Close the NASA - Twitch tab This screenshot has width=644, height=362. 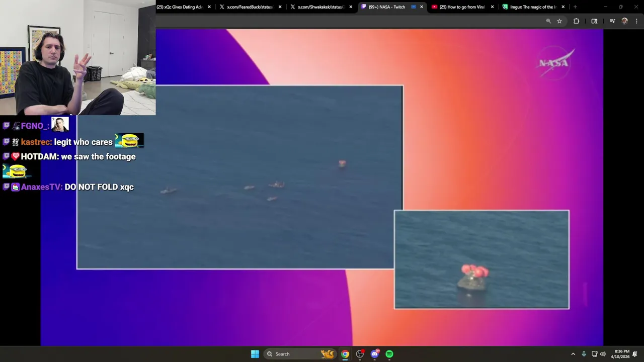[x=421, y=7]
